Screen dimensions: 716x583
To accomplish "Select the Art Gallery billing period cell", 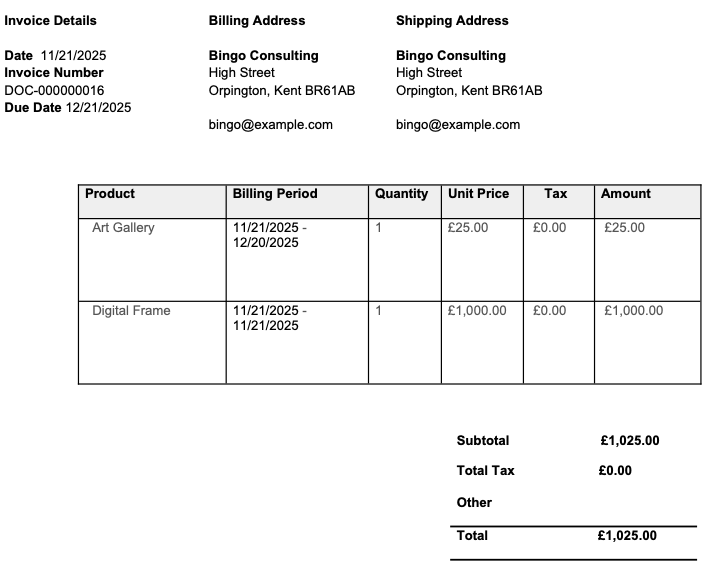I will pos(269,235).
